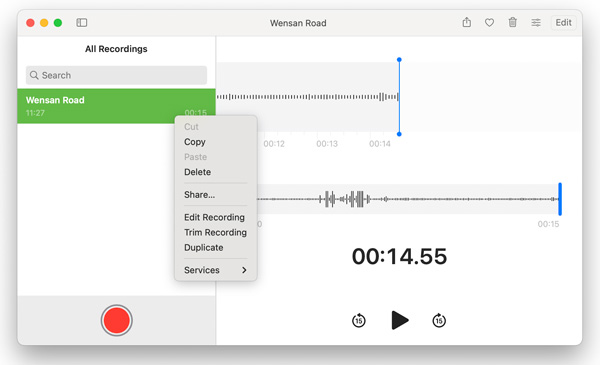Start a new recording with red button

click(117, 320)
